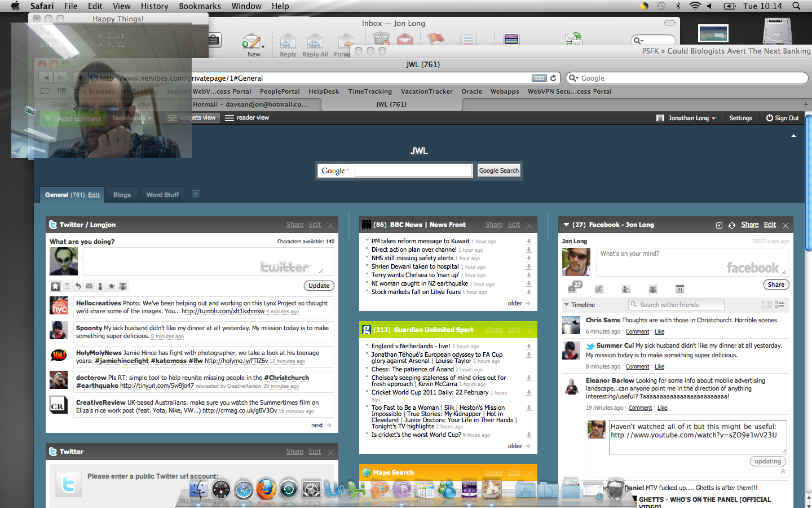The height and width of the screenshot is (508, 812).
Task: Switch Facebook feed to grid view
Action: [767, 305]
